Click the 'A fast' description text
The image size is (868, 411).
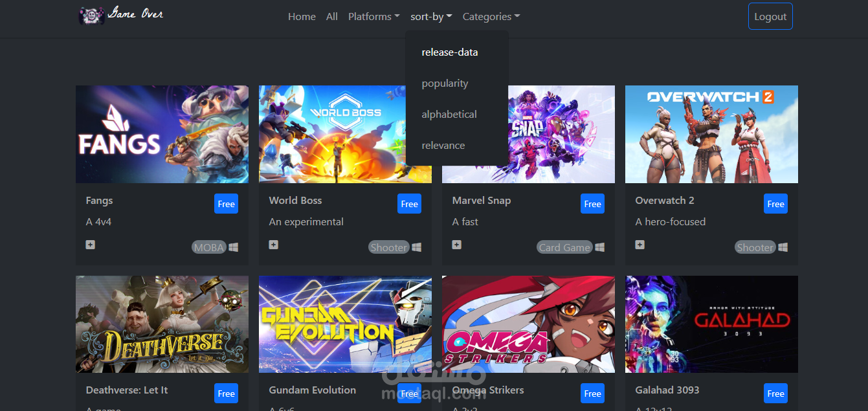point(465,222)
